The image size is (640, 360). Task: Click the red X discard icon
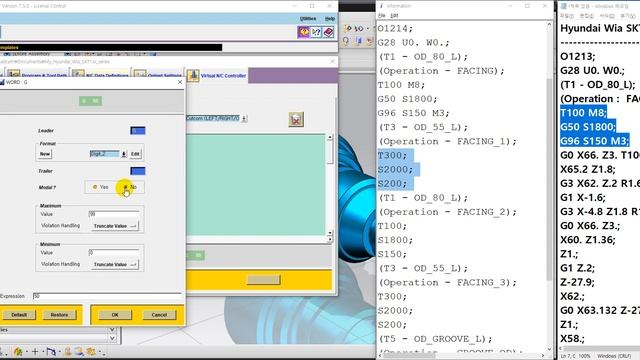296,119
